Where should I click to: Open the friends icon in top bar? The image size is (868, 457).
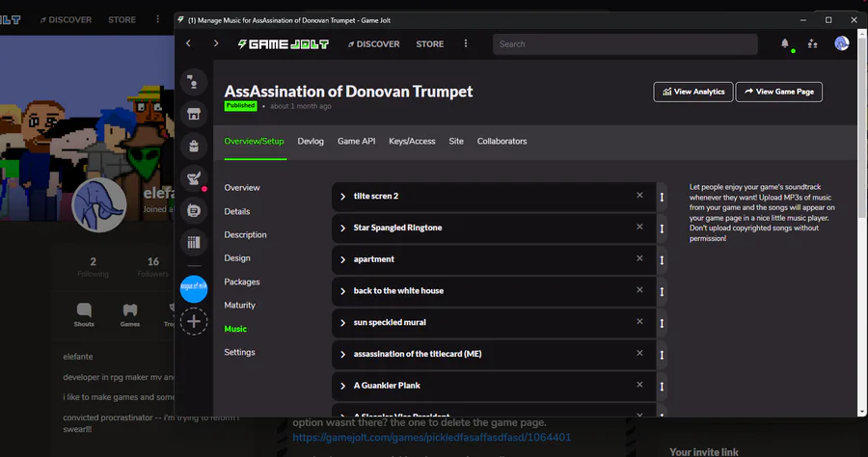(813, 43)
